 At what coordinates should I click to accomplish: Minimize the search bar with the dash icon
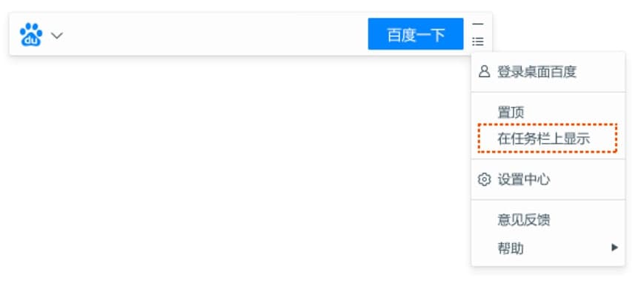(478, 24)
